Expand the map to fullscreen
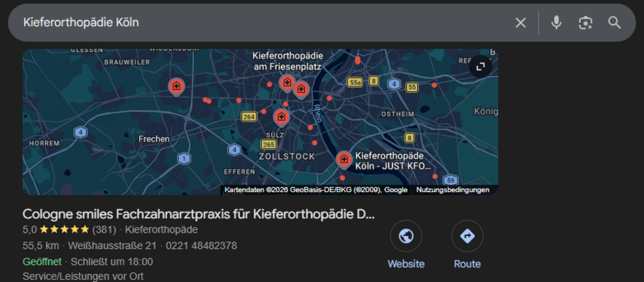This screenshot has height=282, width=644. coord(480,67)
